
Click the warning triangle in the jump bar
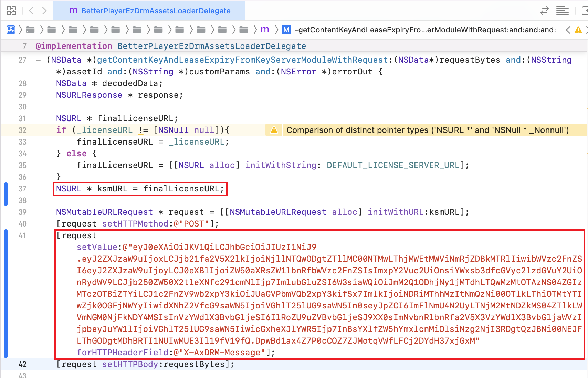click(x=578, y=30)
